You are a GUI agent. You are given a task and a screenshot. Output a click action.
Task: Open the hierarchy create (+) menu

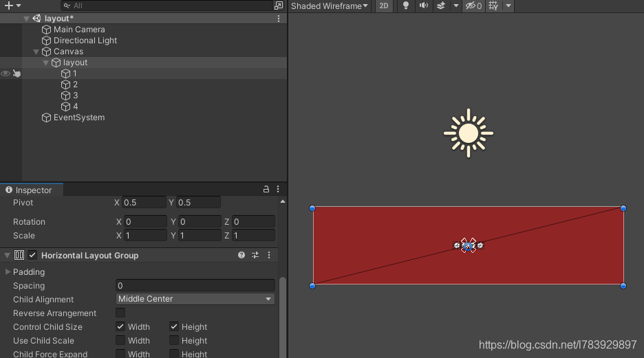(12, 5)
